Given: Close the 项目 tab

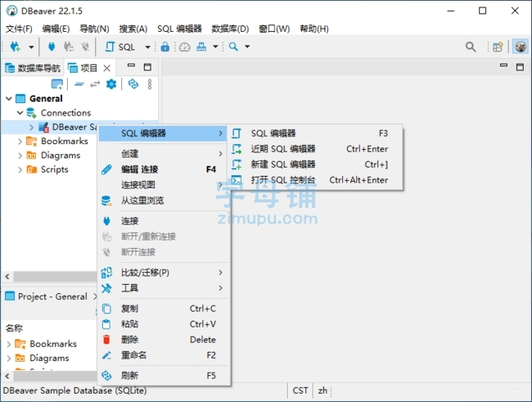Looking at the screenshot, I should (x=107, y=68).
